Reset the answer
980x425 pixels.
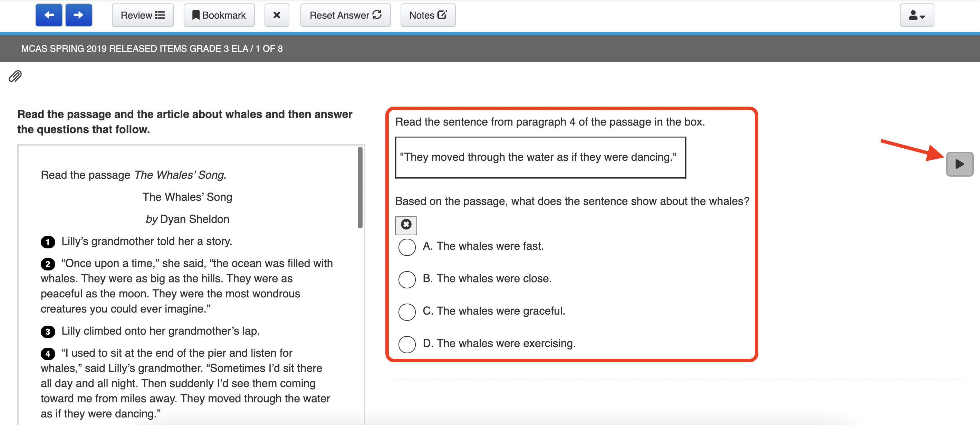(x=345, y=15)
